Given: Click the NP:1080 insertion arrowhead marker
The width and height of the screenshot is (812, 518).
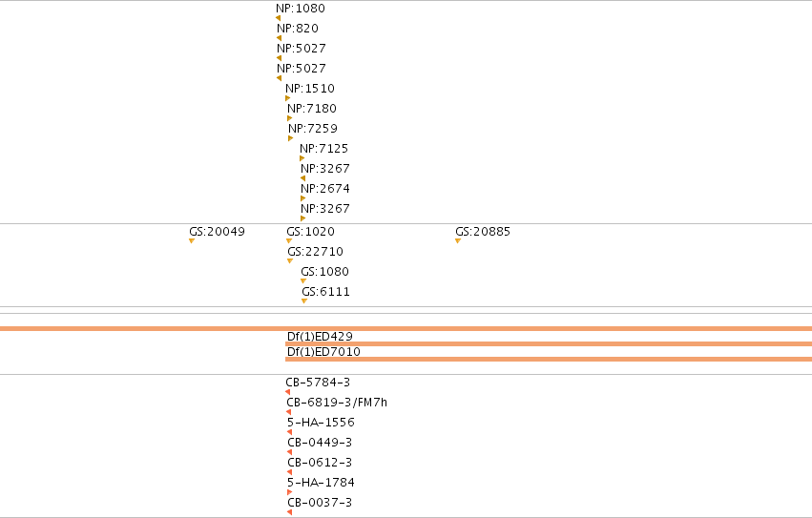Looking at the screenshot, I should [x=278, y=18].
